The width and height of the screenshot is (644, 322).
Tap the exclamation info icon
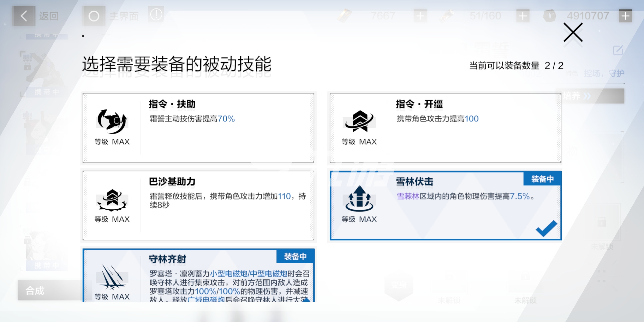point(156,15)
